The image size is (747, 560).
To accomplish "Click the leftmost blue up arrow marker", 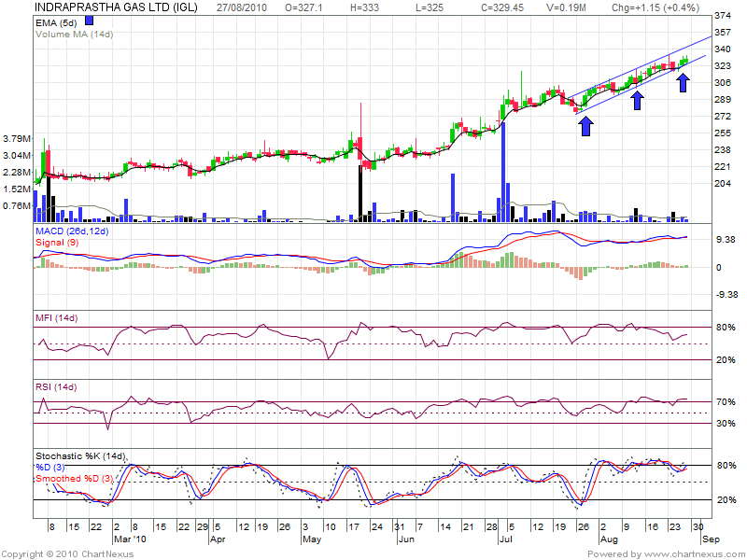I will pyautogui.click(x=585, y=125).
